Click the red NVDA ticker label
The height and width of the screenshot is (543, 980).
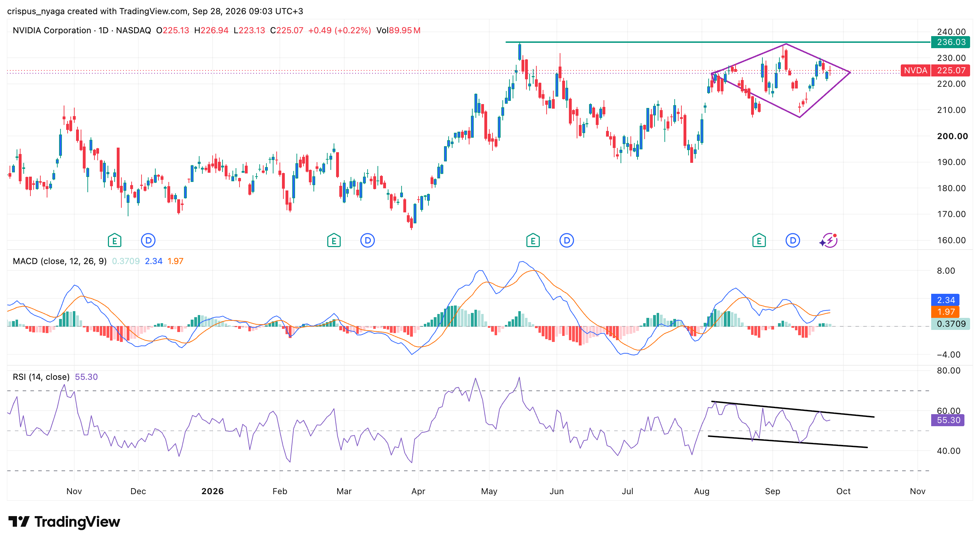[x=915, y=70]
